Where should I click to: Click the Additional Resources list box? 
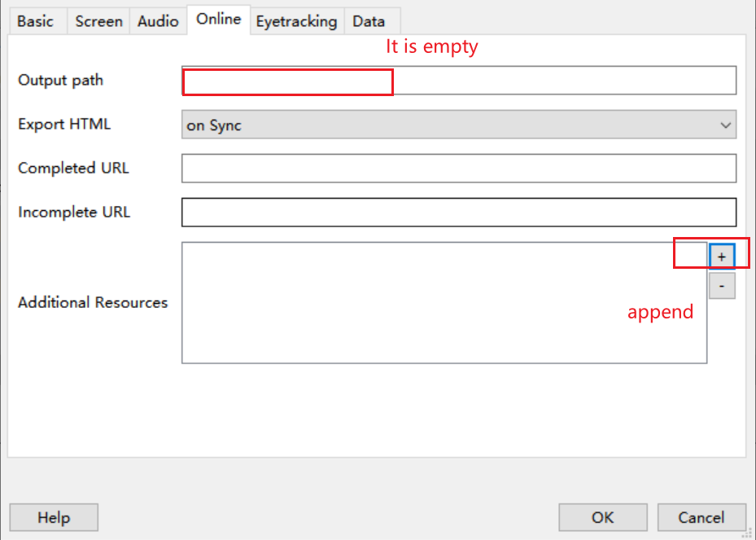(x=444, y=302)
